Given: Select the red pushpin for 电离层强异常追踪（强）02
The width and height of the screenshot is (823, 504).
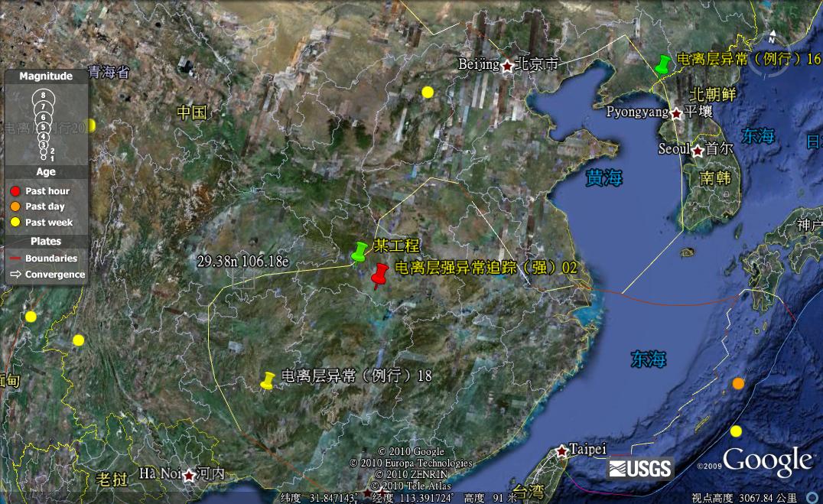Looking at the screenshot, I should pyautogui.click(x=379, y=276).
